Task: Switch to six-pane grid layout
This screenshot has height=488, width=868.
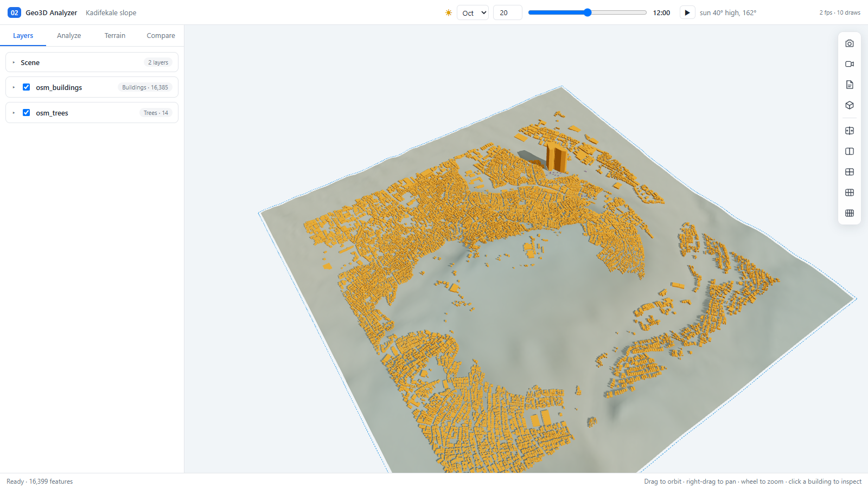Action: 850,192
